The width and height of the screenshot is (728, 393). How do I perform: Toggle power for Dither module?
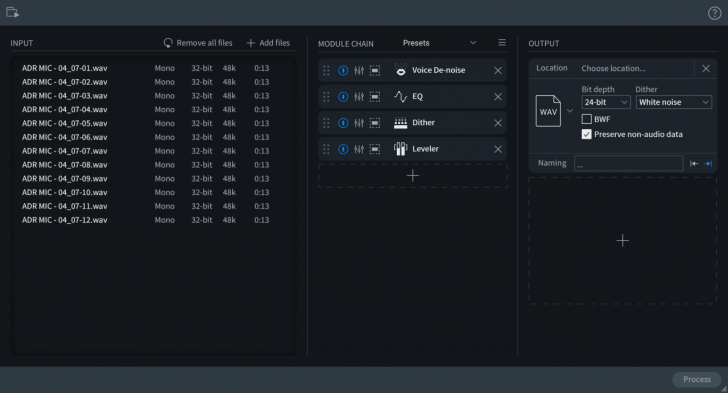343,123
